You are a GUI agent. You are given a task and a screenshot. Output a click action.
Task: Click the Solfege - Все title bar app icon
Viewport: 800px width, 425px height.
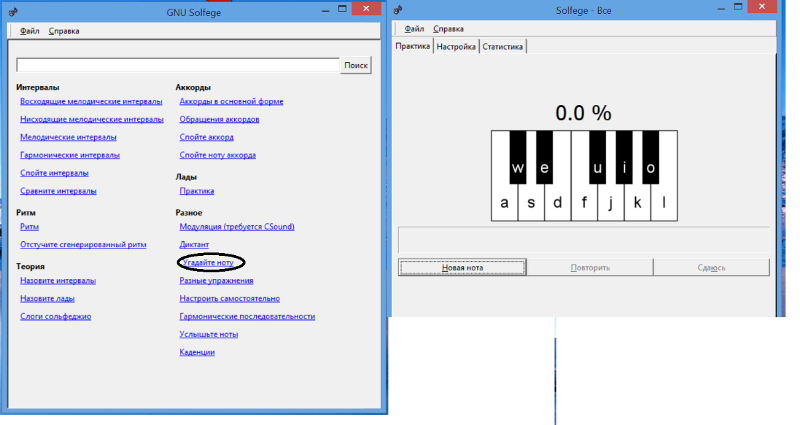(398, 10)
